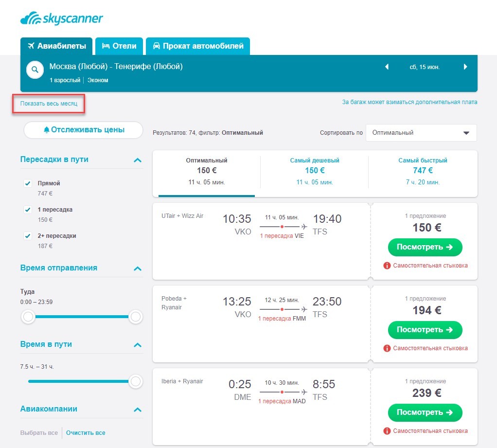Screen dimensions: 497x448
Task: Collapse the Пересадки в пути section
Action: (x=138, y=160)
